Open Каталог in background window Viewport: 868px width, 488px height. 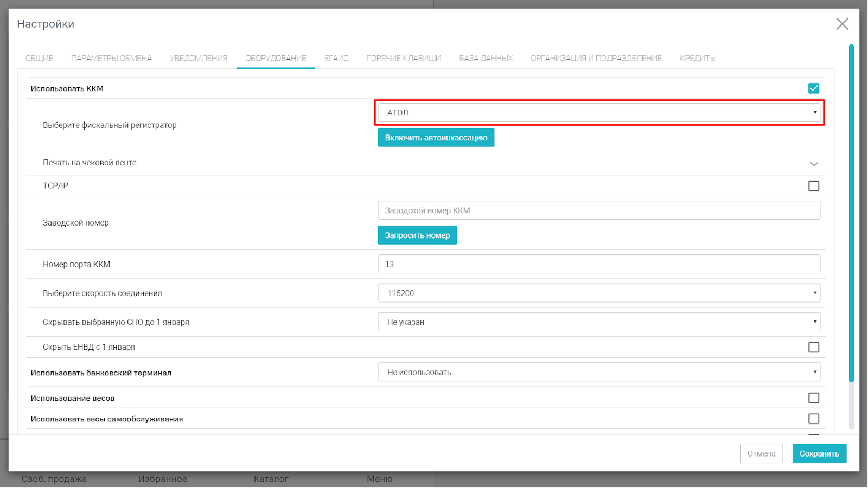(x=271, y=479)
